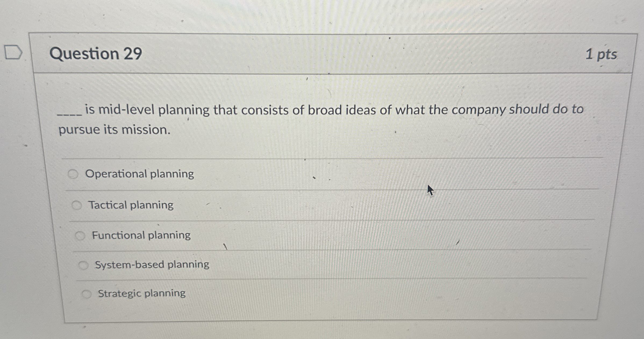Click the header bar of the question card
644x339 pixels.
click(323, 53)
